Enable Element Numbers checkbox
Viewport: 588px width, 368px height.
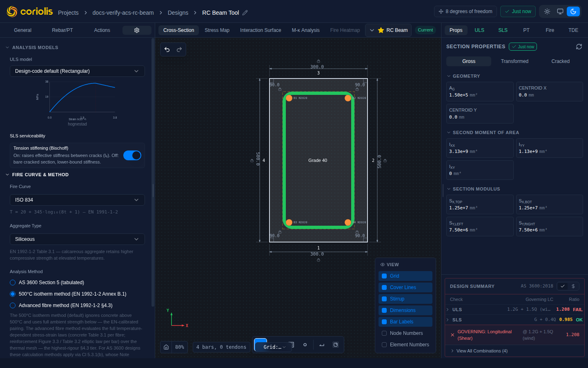click(384, 345)
